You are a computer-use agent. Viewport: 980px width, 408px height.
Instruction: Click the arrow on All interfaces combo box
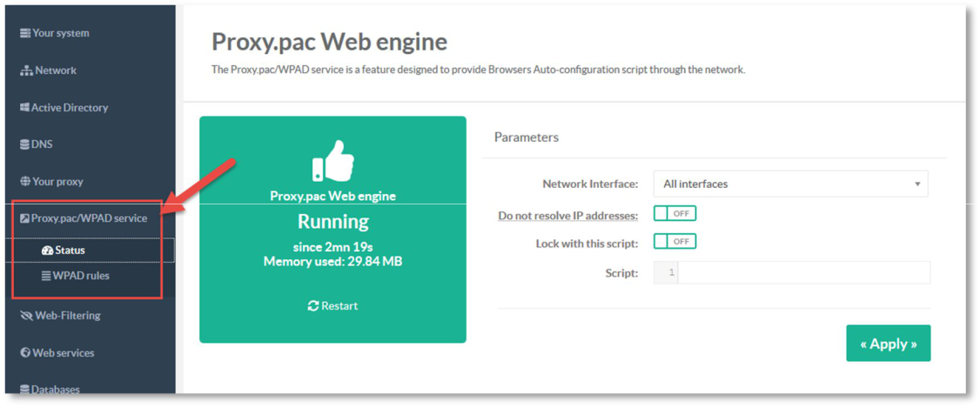pyautogui.click(x=916, y=184)
